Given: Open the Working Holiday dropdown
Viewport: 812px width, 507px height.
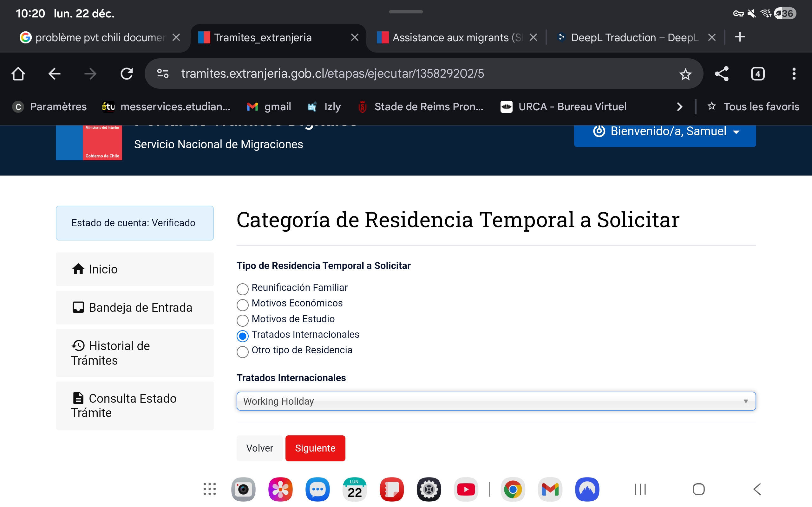Looking at the screenshot, I should tap(495, 401).
